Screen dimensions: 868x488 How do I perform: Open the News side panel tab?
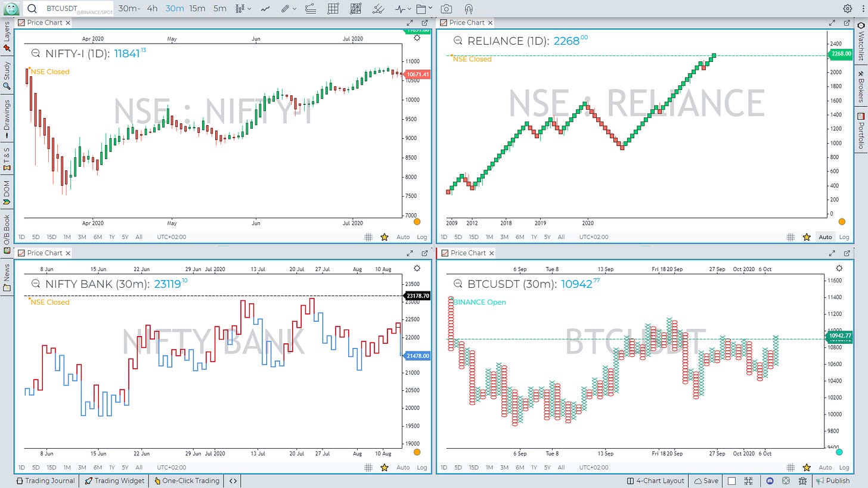[7, 278]
